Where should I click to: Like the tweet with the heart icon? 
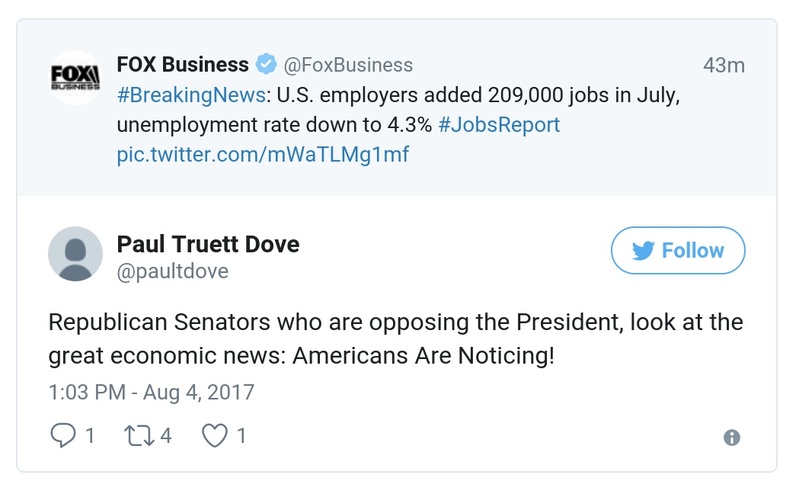pos(217,435)
